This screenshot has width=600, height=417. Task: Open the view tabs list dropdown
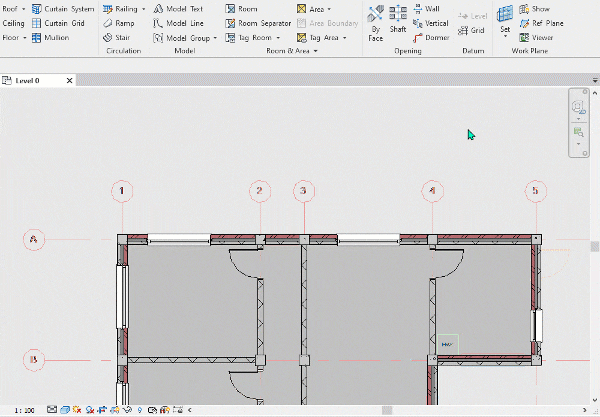595,80
